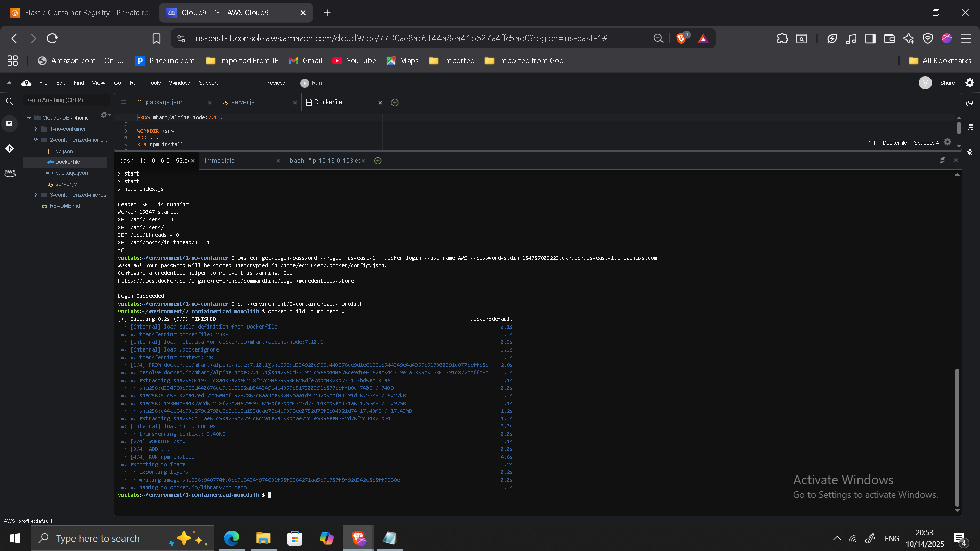Expand the 1-no-container folder
This screenshot has width=980, height=551.
click(36, 129)
